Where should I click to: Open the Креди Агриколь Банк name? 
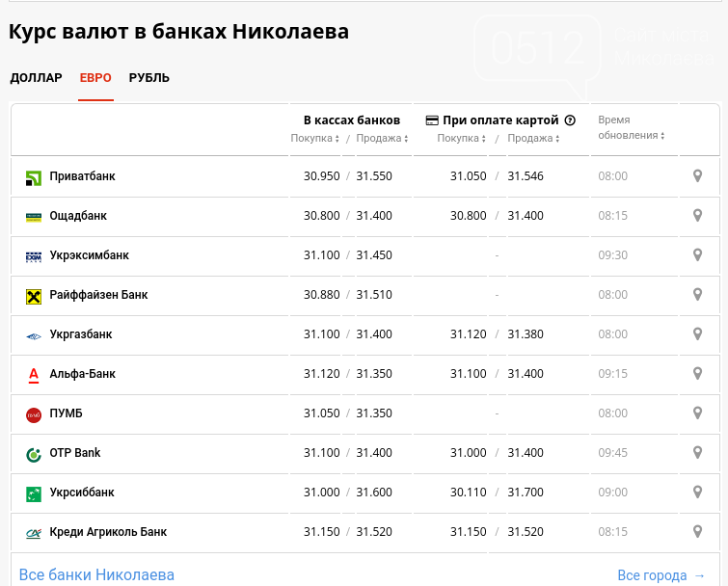pyautogui.click(x=108, y=532)
